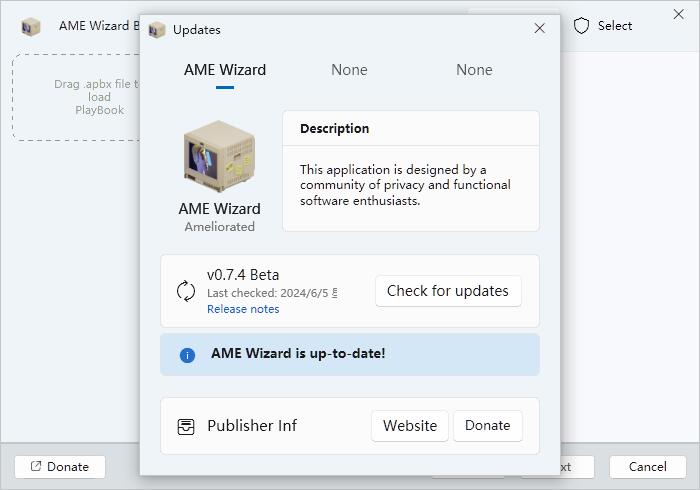Click the Donate button in the main window footer

pos(60,467)
